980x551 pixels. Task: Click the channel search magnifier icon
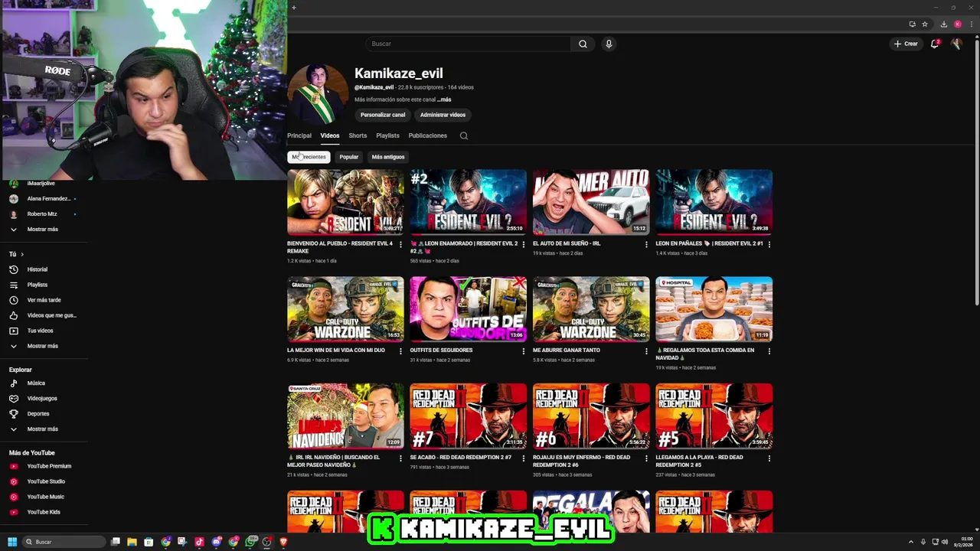click(x=463, y=135)
